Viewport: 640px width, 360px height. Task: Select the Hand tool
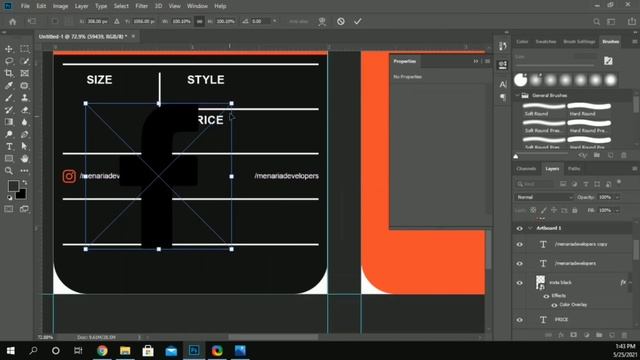tap(24, 158)
